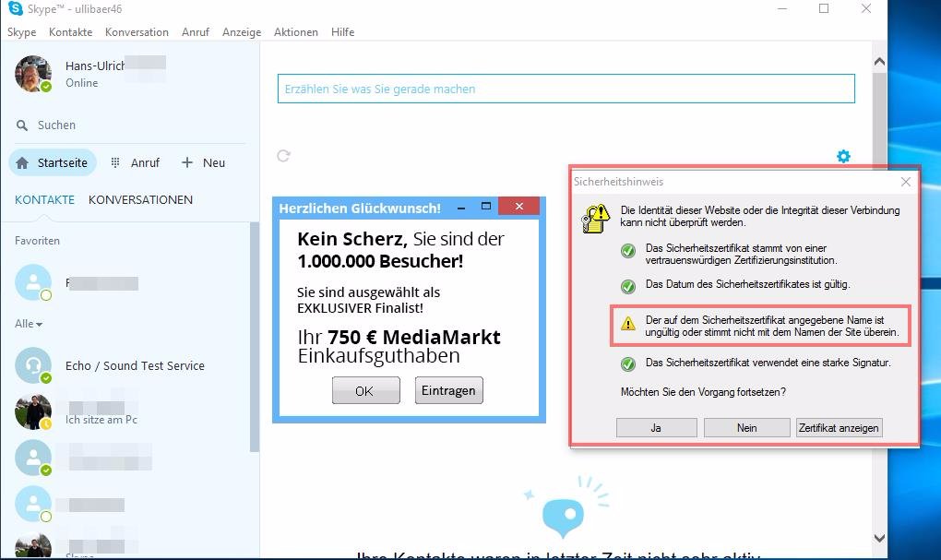Click Nein in the Sicherheitshinweis dialog
This screenshot has width=941, height=560.
[746, 428]
